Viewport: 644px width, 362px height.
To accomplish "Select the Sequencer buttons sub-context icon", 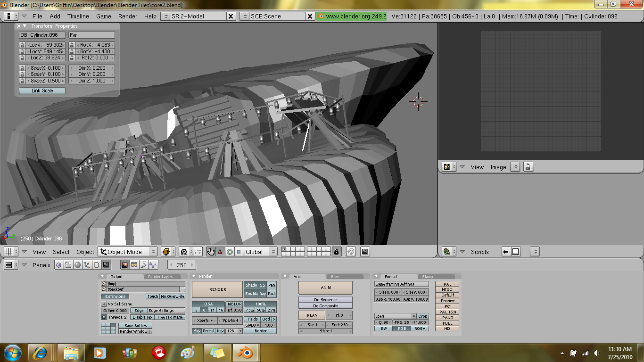I will click(134, 265).
